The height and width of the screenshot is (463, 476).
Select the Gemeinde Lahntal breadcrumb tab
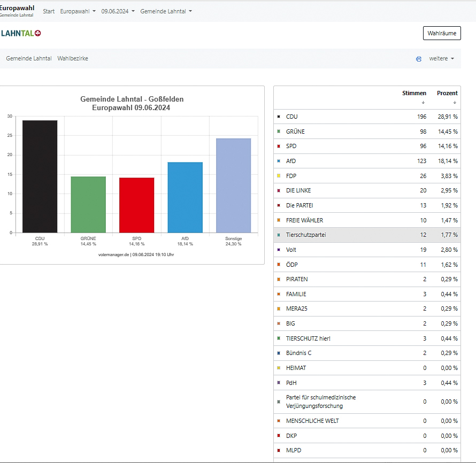point(29,59)
